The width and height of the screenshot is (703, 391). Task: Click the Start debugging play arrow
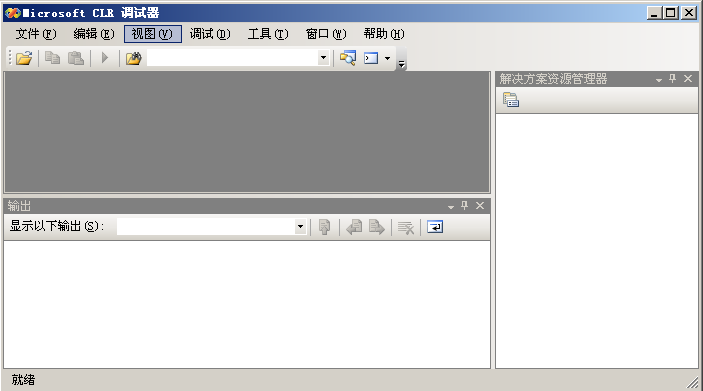[x=105, y=58]
